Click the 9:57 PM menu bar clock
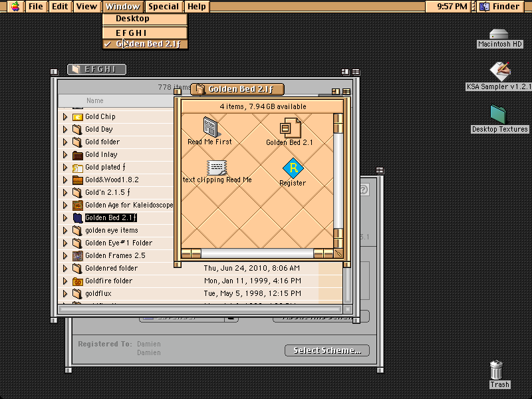The height and width of the screenshot is (399, 532). coord(452,7)
